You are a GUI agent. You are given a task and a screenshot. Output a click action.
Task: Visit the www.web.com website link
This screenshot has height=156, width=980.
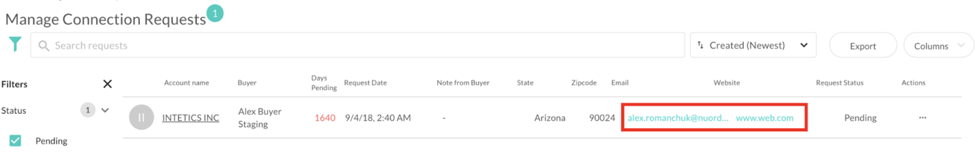coord(764,118)
